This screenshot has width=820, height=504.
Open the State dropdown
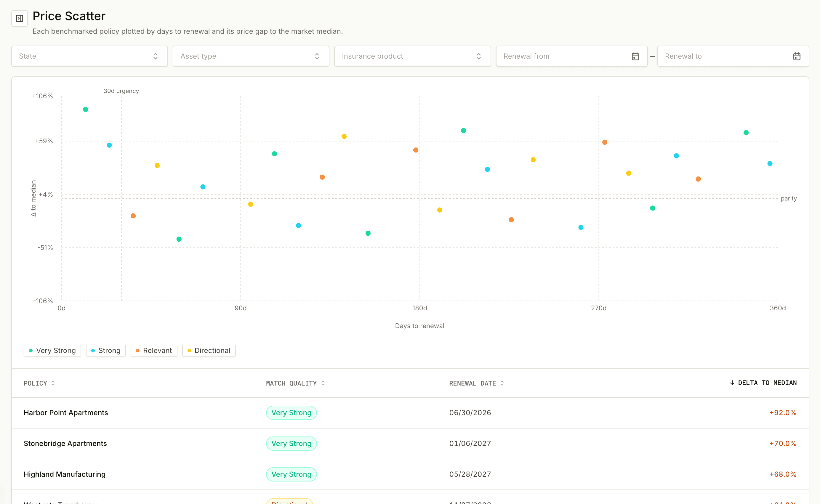pos(89,56)
